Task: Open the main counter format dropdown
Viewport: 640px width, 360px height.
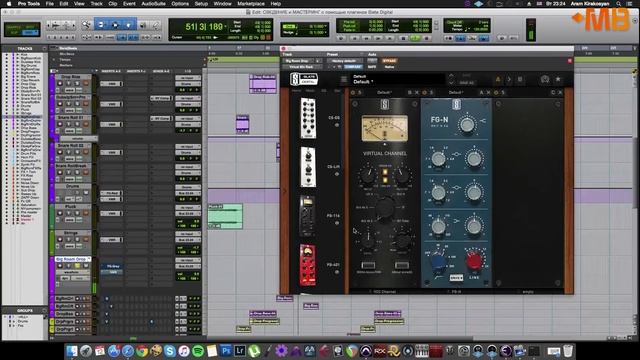Action: [225, 27]
